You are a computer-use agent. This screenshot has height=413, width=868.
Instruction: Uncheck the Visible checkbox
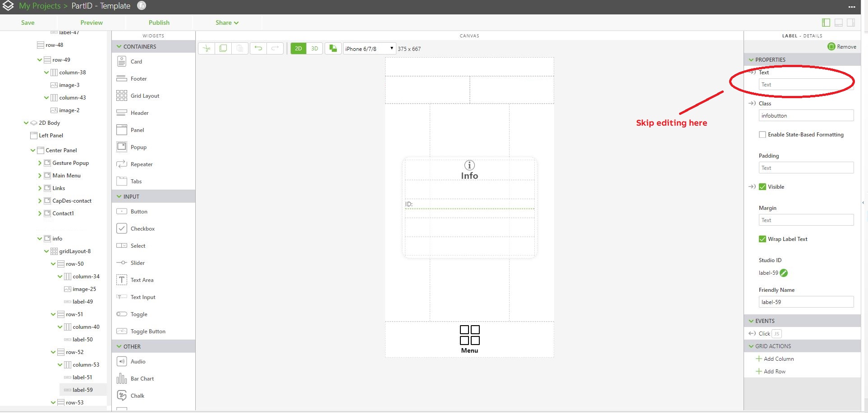pyautogui.click(x=762, y=187)
